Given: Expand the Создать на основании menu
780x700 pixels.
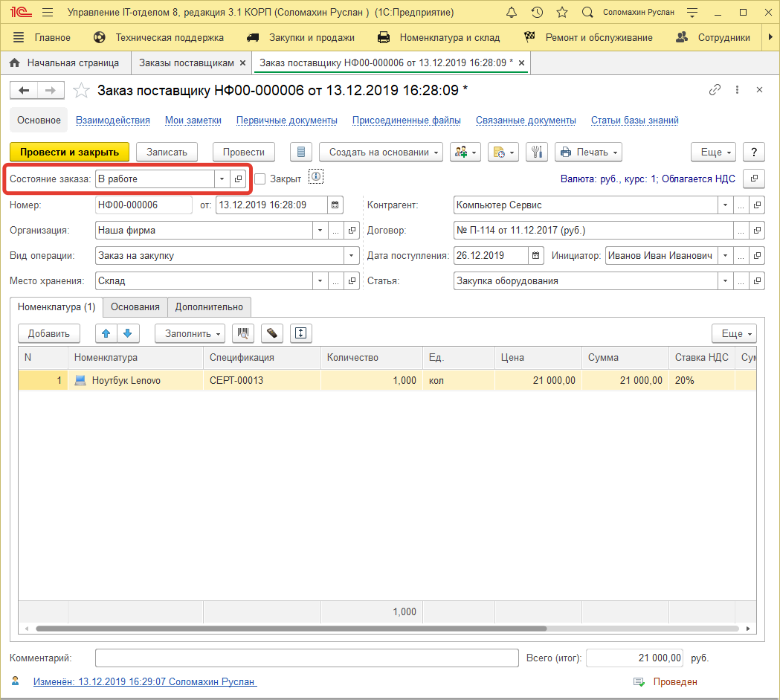Looking at the screenshot, I should coord(381,152).
